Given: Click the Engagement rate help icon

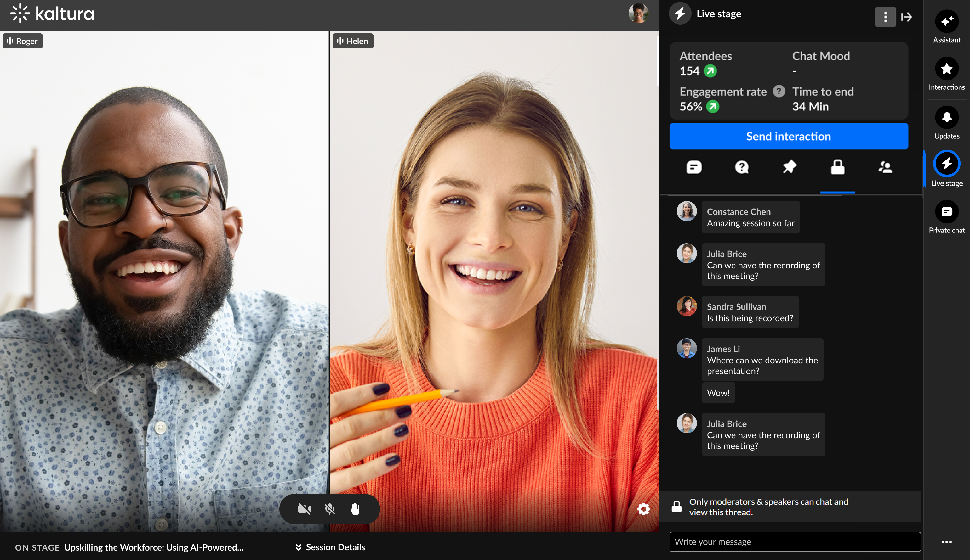Looking at the screenshot, I should coord(779,92).
